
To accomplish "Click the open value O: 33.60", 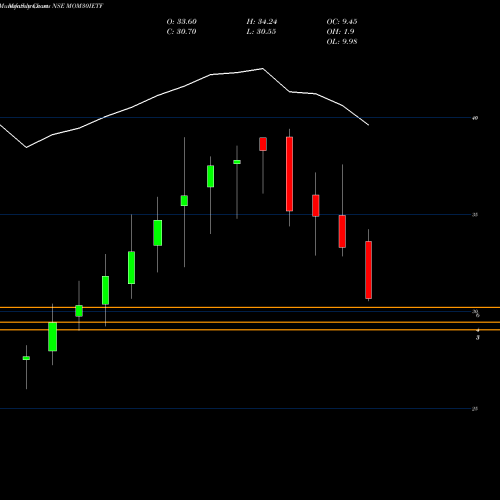I will click(182, 22).
